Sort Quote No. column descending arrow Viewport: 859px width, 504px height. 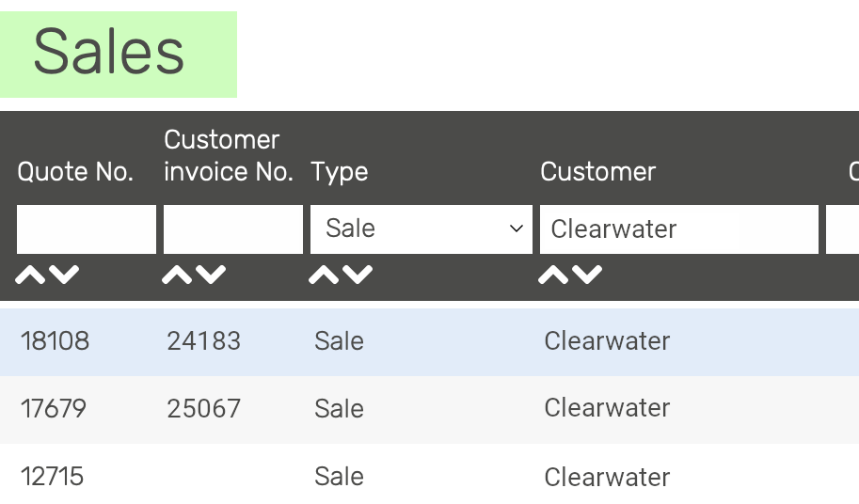[x=64, y=276]
